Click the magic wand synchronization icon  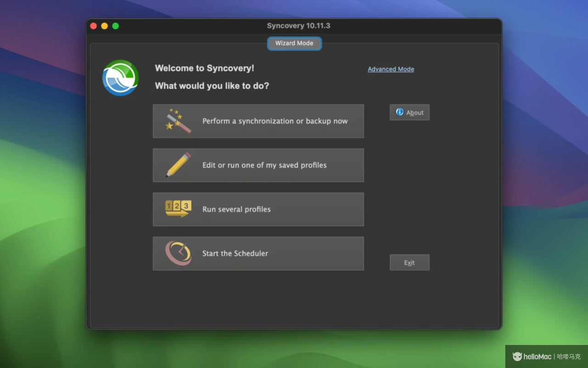coord(178,121)
